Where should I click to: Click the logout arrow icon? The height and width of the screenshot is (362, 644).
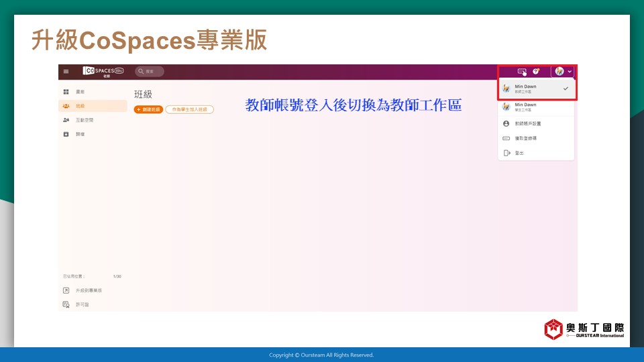(507, 153)
